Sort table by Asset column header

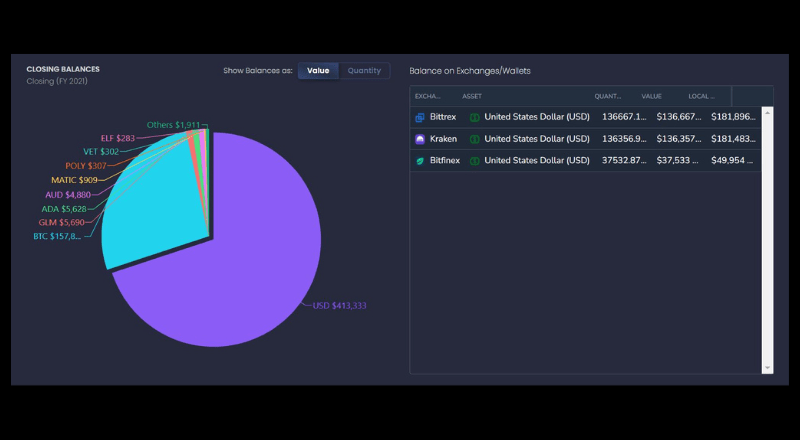pos(472,96)
